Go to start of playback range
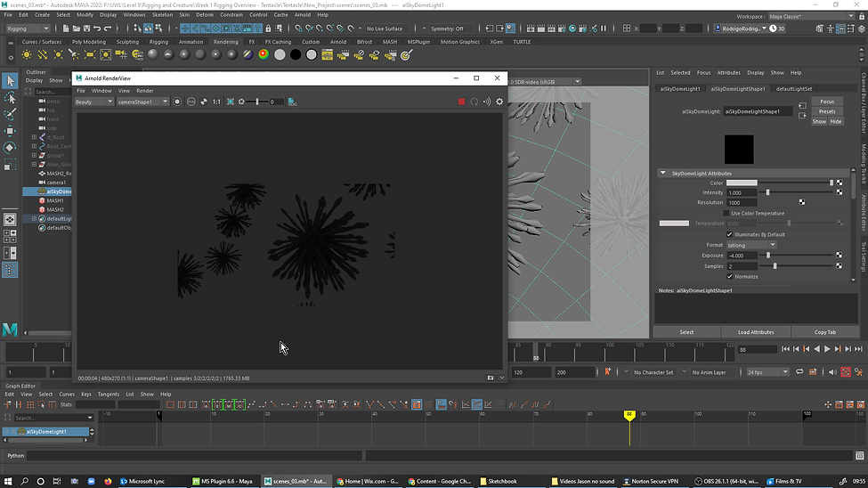 (x=785, y=349)
